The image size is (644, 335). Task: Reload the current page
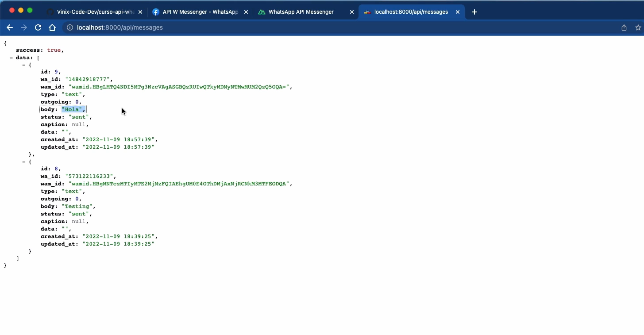38,27
